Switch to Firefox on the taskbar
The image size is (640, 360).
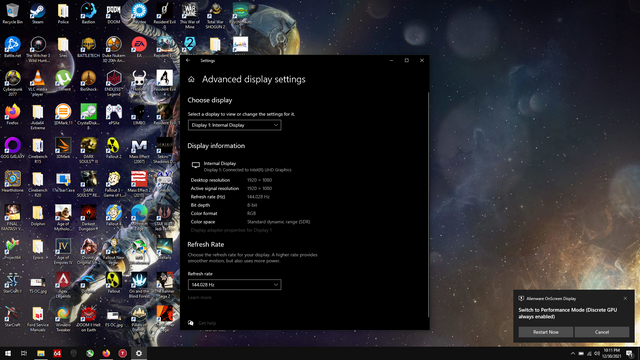106,353
